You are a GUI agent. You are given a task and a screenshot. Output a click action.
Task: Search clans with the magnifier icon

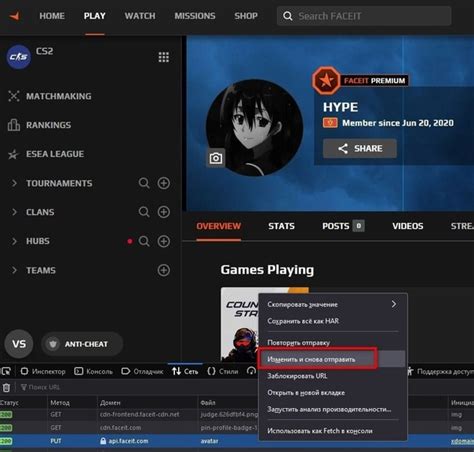pos(144,212)
